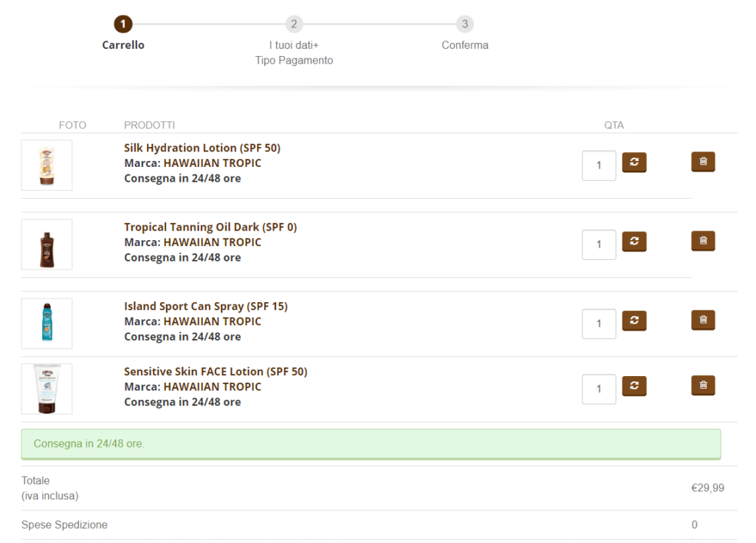Refresh quantity for Silk Hydration Lotion
Viewport: 756px width, 543px height.
point(634,163)
